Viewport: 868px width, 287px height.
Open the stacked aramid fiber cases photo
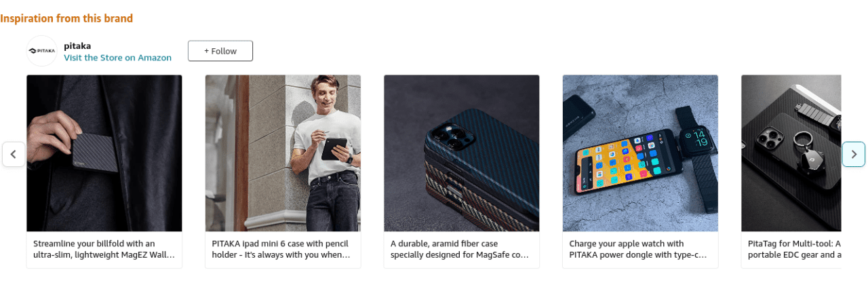click(462, 153)
